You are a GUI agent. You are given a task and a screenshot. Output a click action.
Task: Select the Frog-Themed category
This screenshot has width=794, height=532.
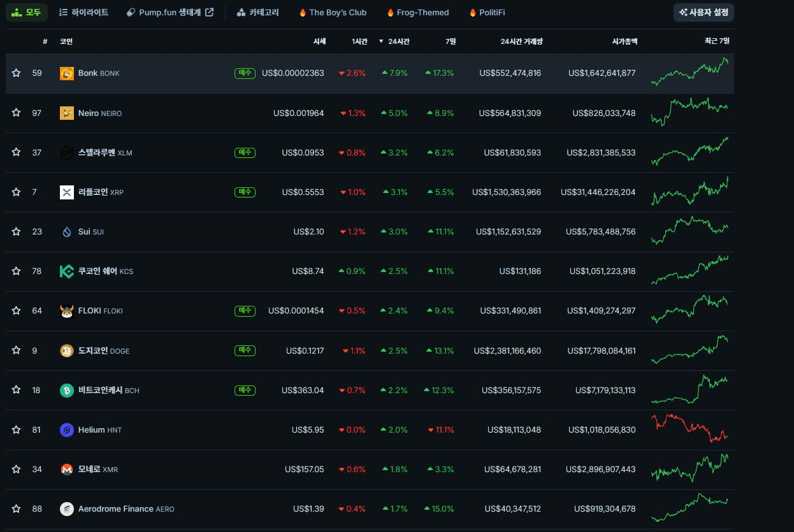point(418,12)
